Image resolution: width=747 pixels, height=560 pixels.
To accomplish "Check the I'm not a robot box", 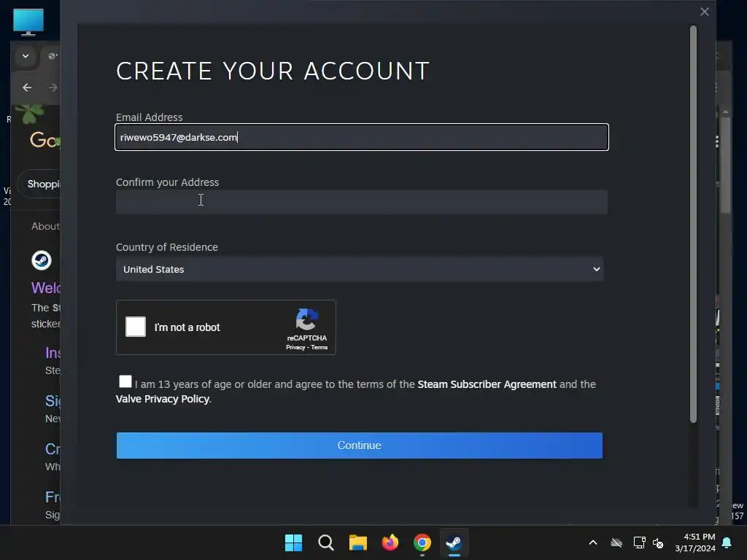I will [x=136, y=327].
